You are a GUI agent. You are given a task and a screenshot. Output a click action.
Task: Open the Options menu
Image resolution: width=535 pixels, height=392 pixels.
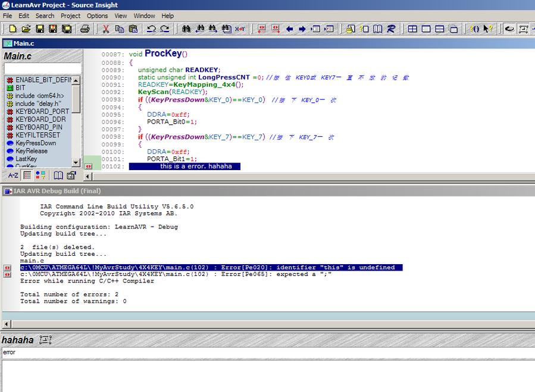point(97,16)
